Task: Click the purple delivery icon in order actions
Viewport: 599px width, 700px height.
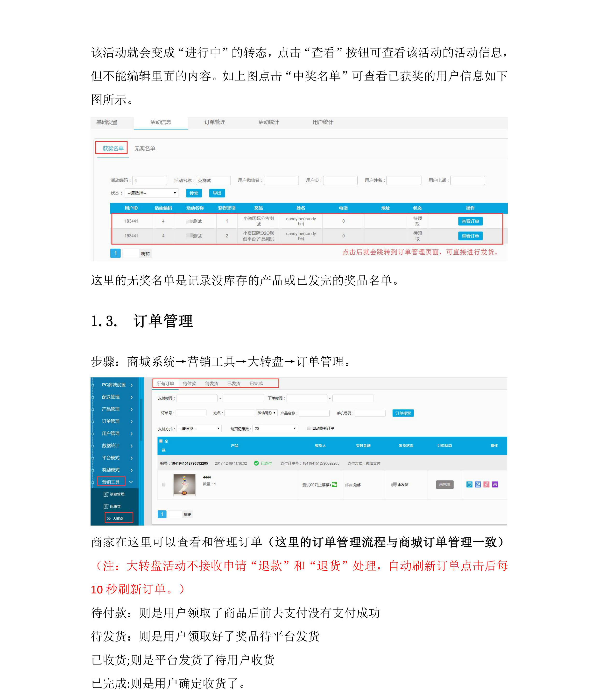Action: [495, 484]
